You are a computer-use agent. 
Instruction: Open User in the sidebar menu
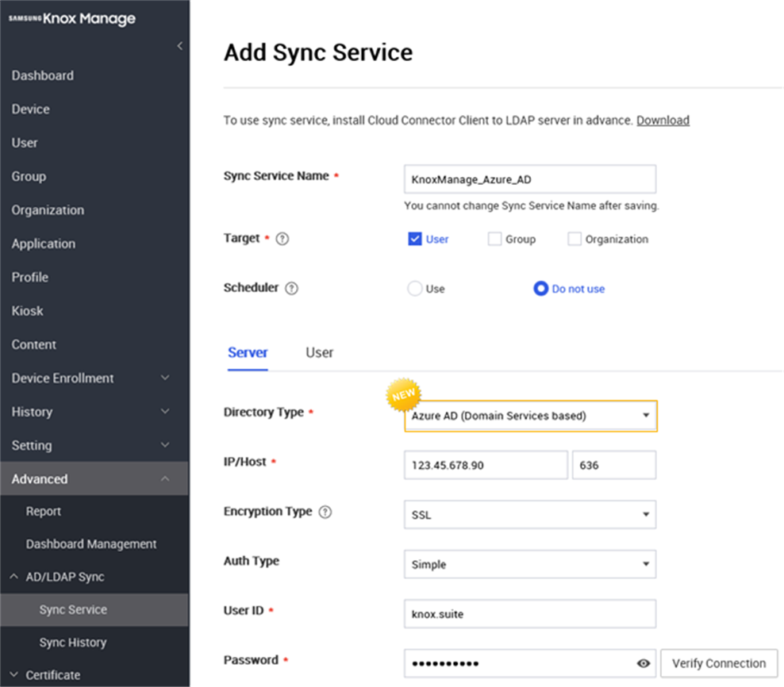click(25, 143)
